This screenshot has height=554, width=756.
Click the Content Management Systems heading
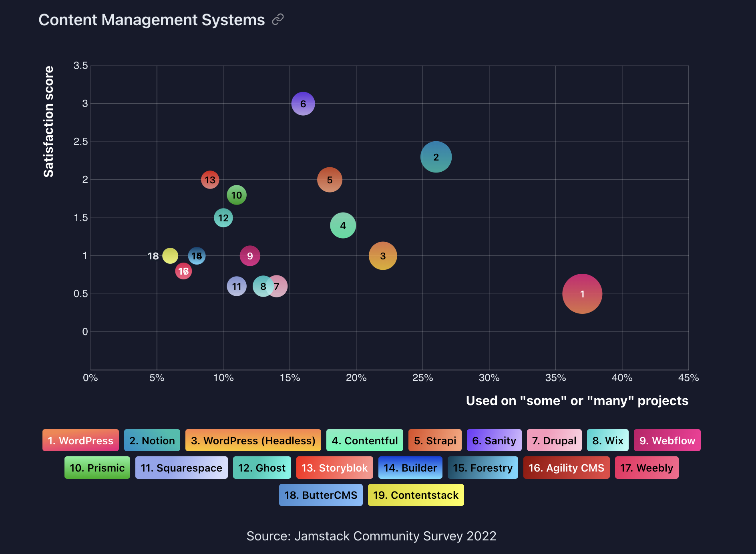(x=151, y=20)
